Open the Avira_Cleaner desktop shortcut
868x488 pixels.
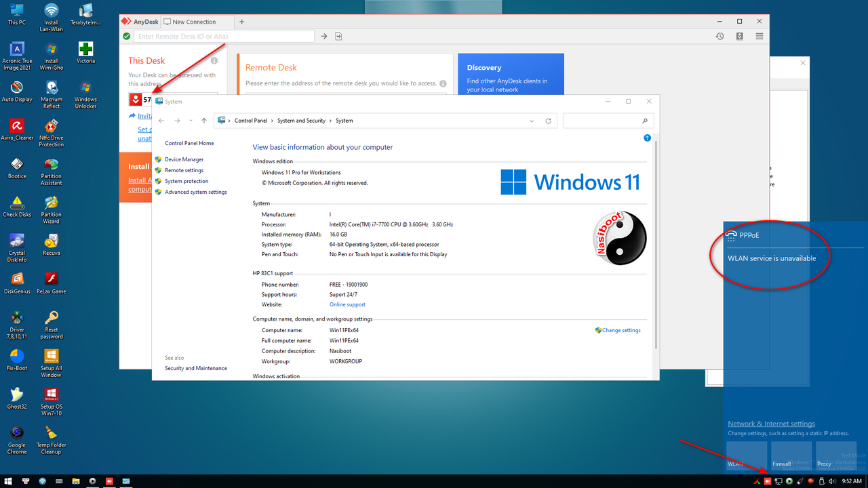click(17, 129)
